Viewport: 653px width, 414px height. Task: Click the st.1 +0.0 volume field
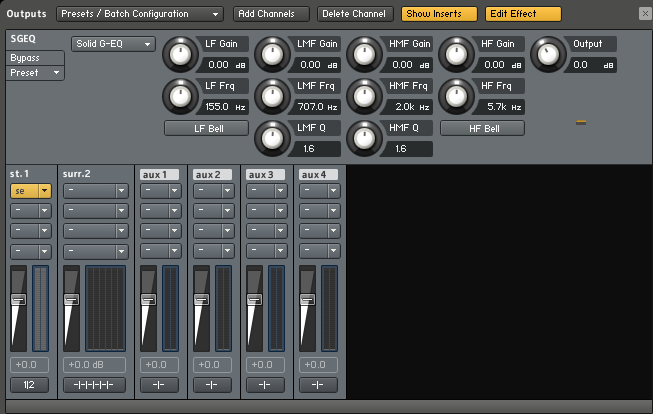29,365
